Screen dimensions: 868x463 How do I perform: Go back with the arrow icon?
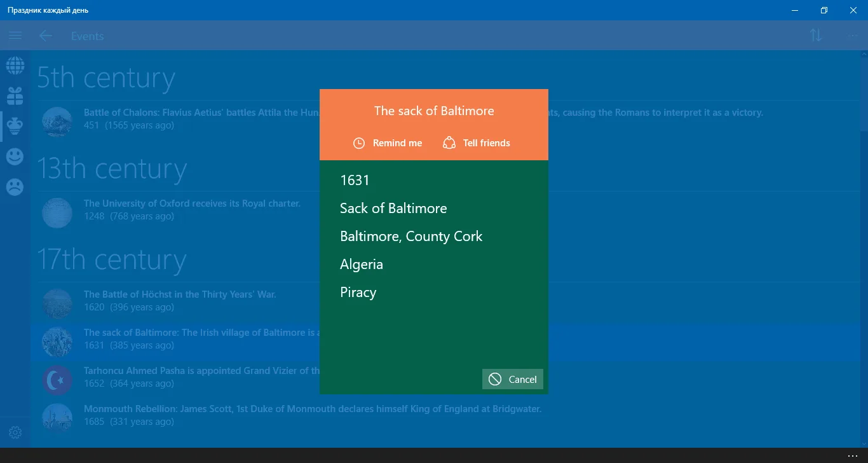coord(45,36)
